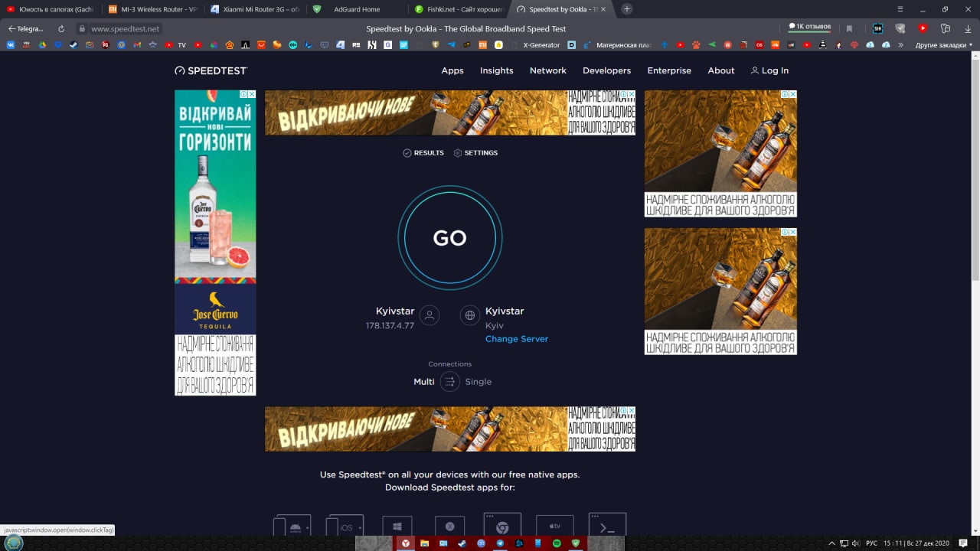Open the Windows app download icon
The width and height of the screenshot is (980, 551).
(397, 527)
